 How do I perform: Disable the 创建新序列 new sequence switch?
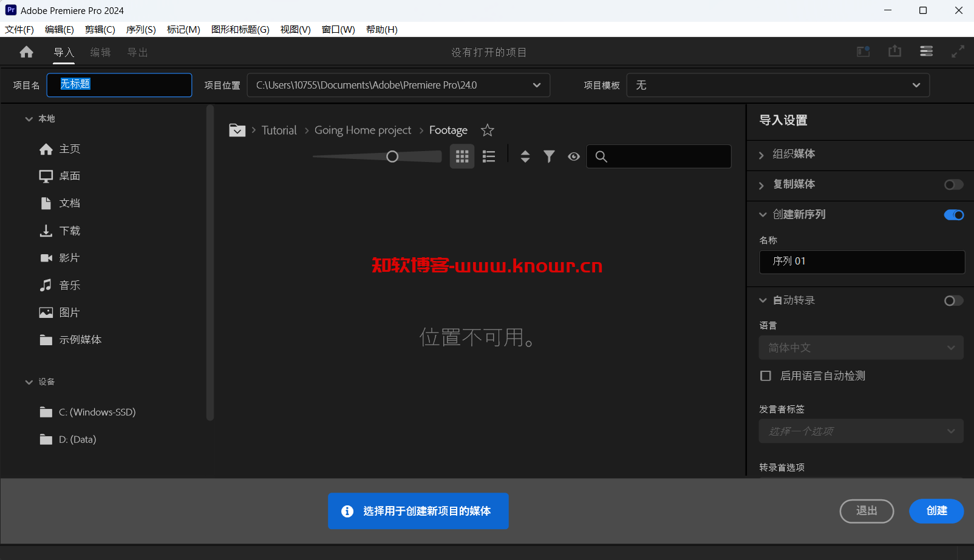pos(953,215)
